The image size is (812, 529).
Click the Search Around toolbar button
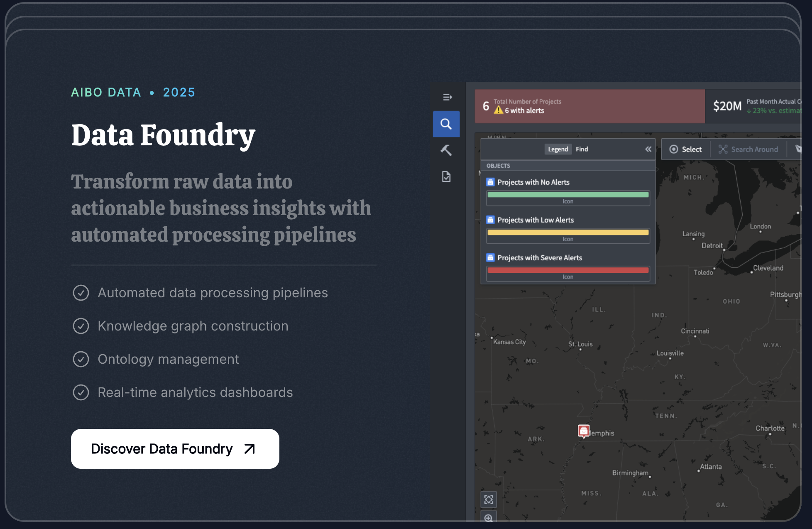[x=748, y=149]
